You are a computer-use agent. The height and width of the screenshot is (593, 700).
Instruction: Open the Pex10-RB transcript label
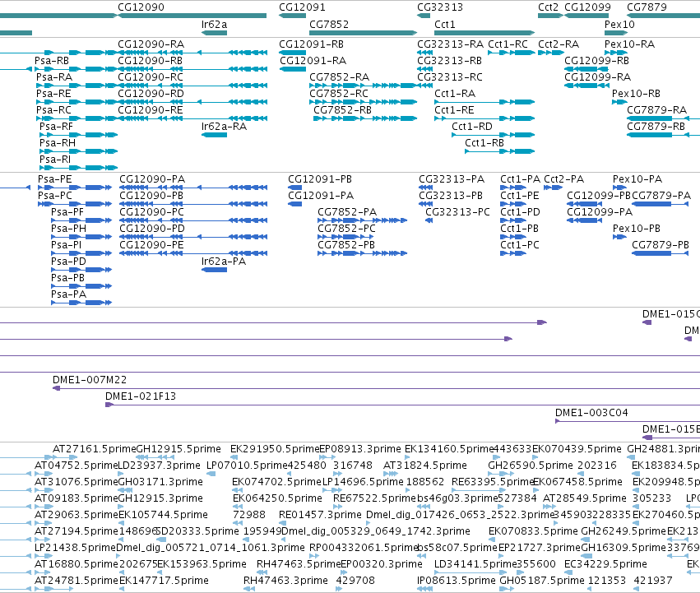(x=636, y=93)
